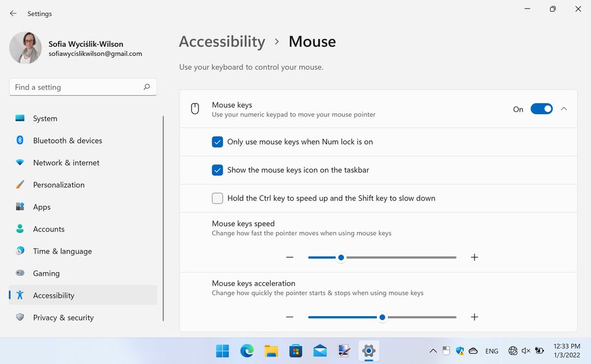Image resolution: width=591 pixels, height=364 pixels.
Task: Click the Accessibility breadcrumb link
Action: 222,41
